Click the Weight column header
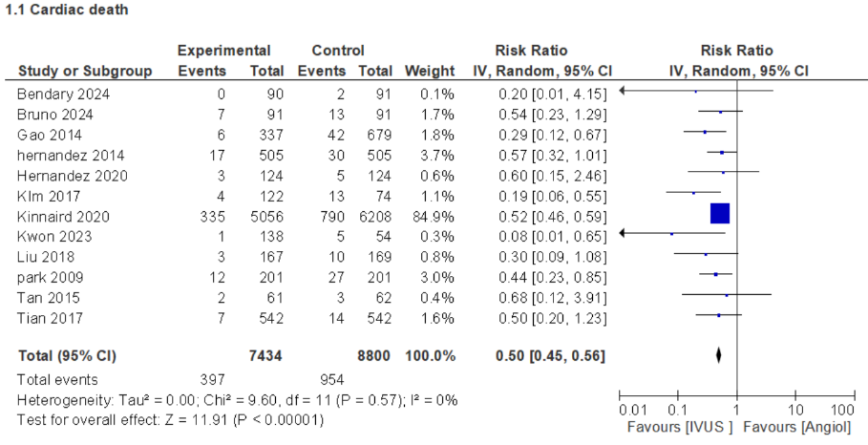The image size is (868, 445). point(423,71)
